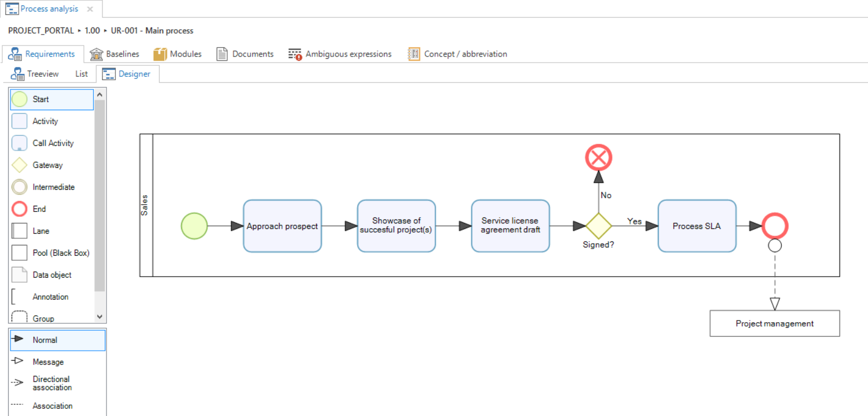Click the Approach prospect activity node
The height and width of the screenshot is (416, 868).
coord(282,226)
